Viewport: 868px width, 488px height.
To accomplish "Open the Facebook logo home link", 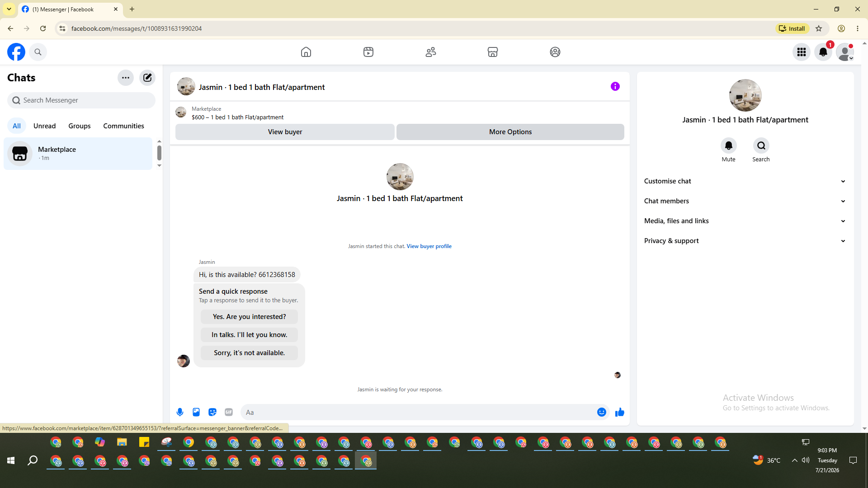I will coord(16,52).
